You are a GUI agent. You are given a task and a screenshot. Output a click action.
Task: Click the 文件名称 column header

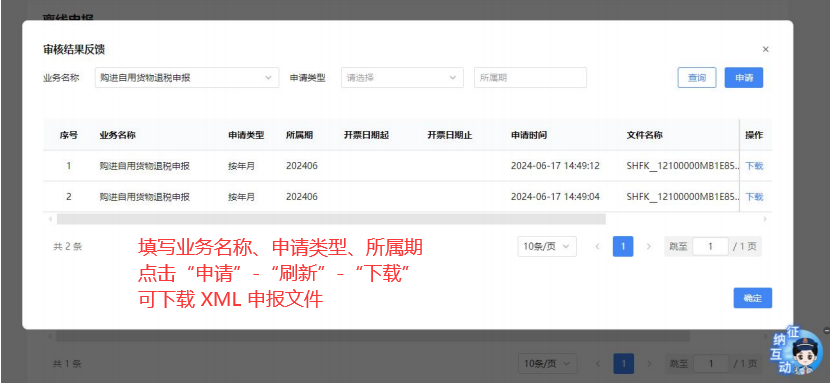click(644, 135)
